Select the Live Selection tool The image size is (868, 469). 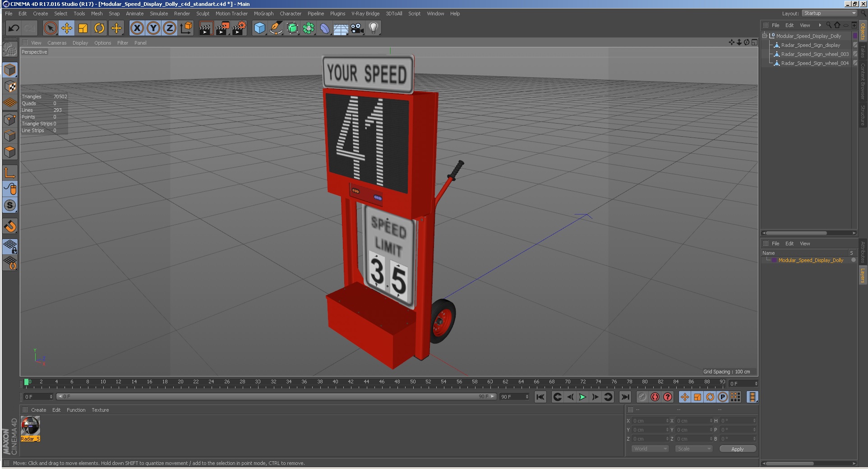(x=51, y=28)
